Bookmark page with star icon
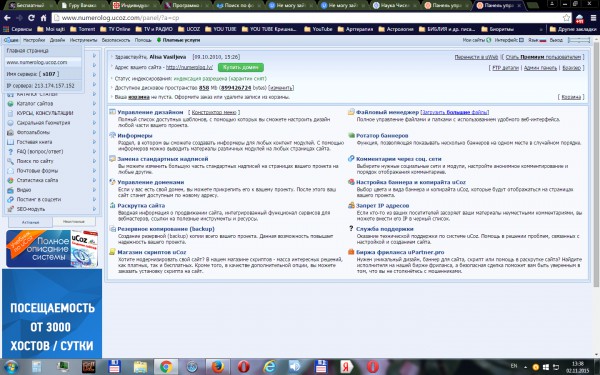The height and width of the screenshot is (375, 600). [x=566, y=18]
